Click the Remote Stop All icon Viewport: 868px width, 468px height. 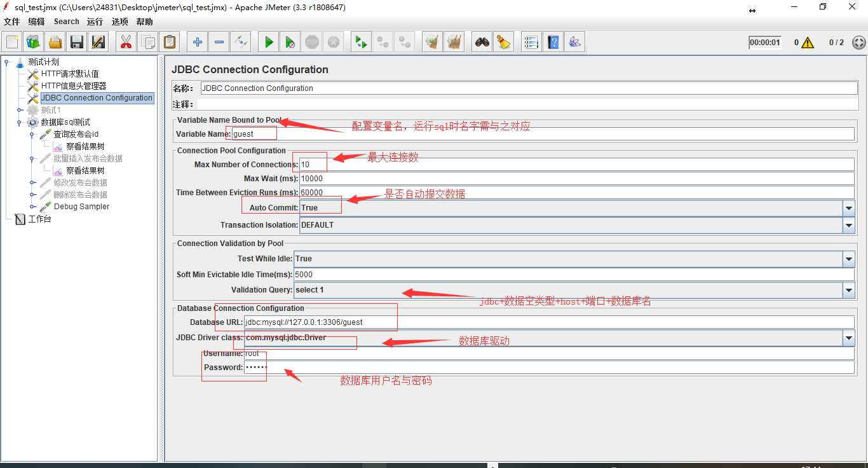pos(383,42)
